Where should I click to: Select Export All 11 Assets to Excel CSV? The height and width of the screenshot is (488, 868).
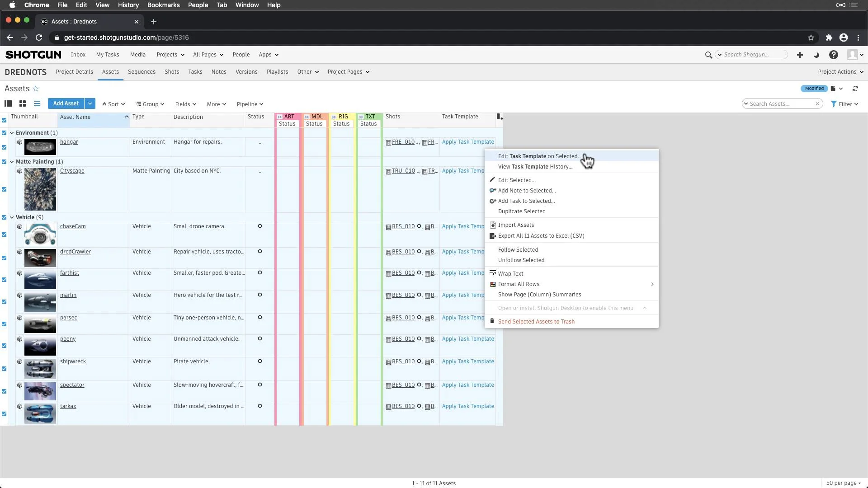pyautogui.click(x=541, y=235)
